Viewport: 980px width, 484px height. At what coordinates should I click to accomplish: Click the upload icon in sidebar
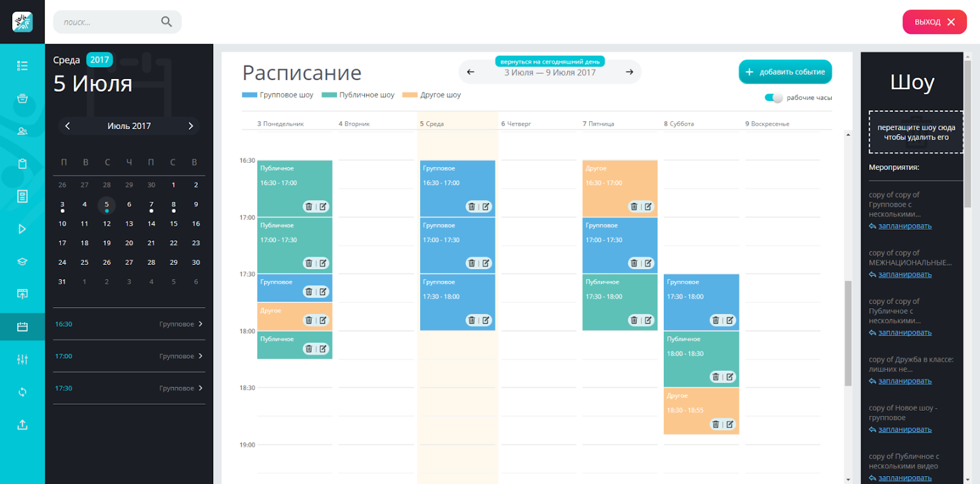22,425
